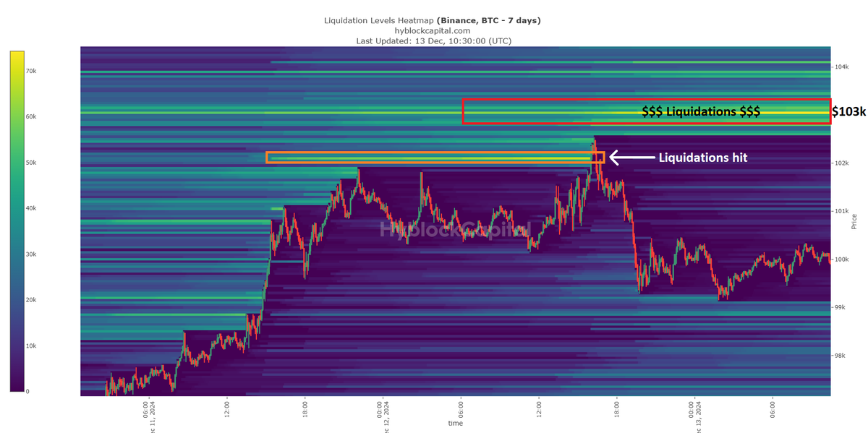The height and width of the screenshot is (433, 868).
Task: Click the 60k color scale label
Action: 32,116
